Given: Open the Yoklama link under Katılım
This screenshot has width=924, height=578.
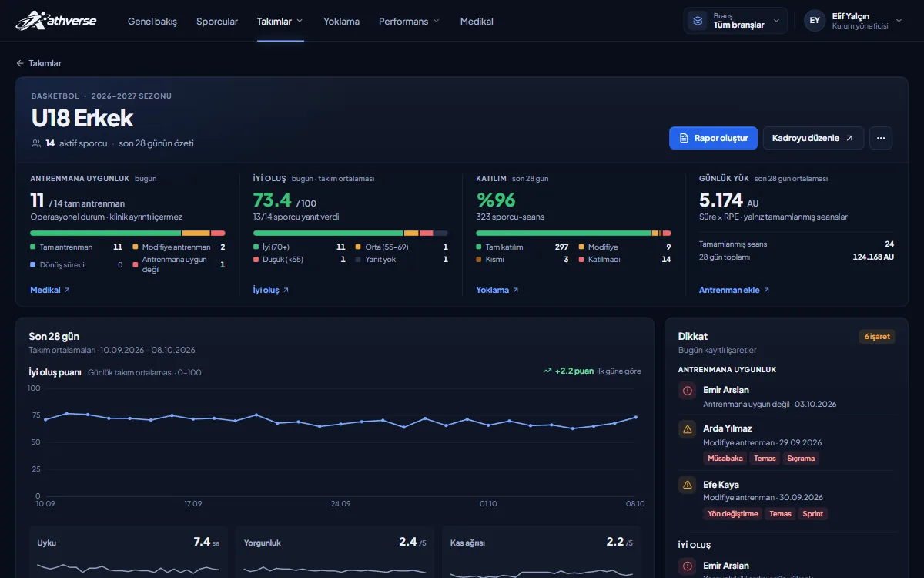Looking at the screenshot, I should point(497,290).
